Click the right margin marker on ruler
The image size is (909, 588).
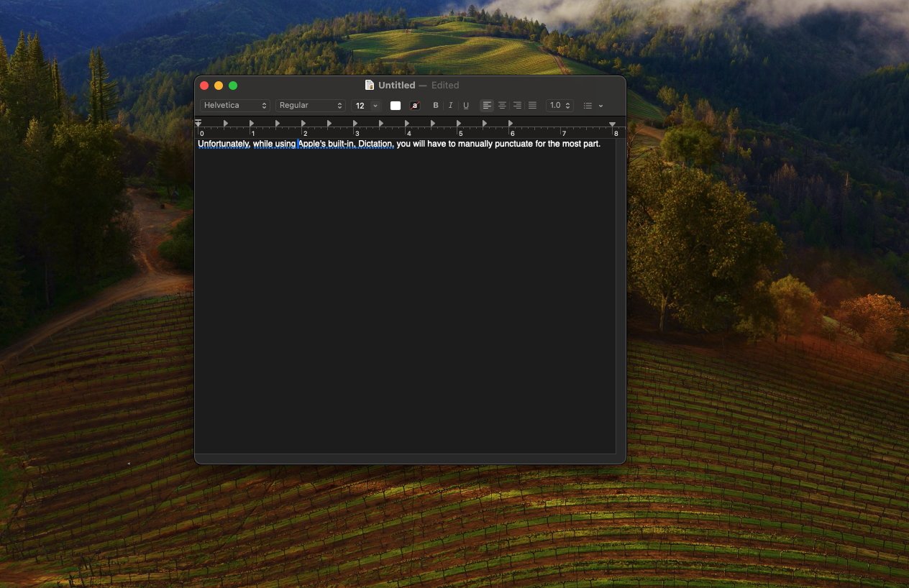[613, 124]
